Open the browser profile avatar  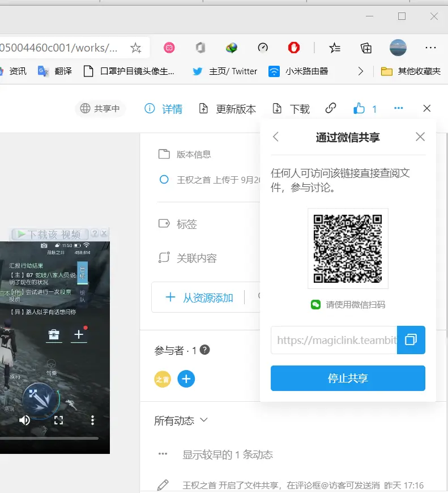point(398,48)
